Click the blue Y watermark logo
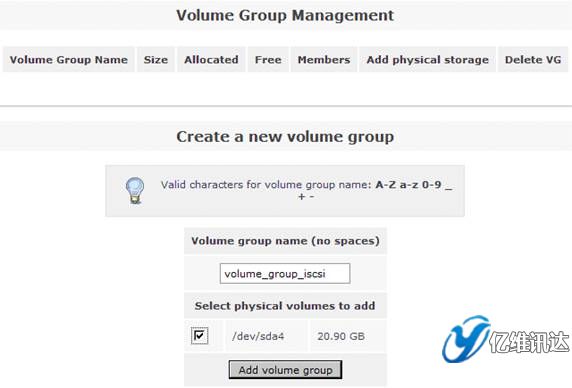 (x=465, y=339)
